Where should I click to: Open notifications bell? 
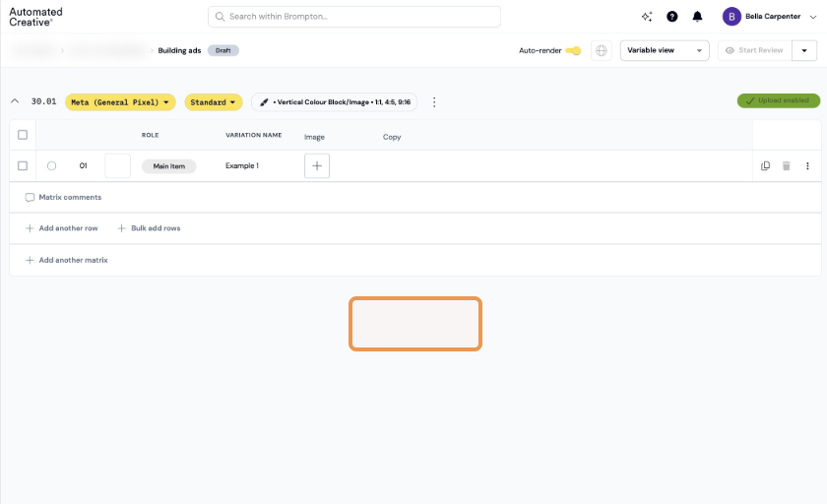pyautogui.click(x=697, y=17)
